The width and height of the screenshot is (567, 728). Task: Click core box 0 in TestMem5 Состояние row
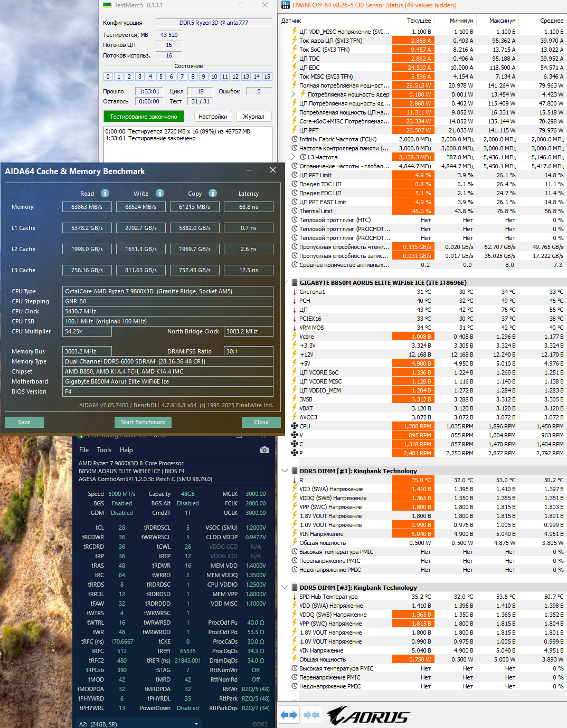[x=108, y=76]
